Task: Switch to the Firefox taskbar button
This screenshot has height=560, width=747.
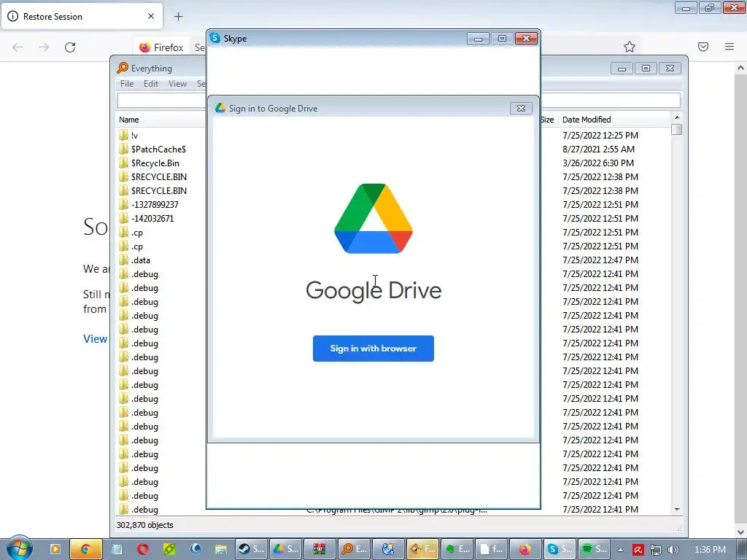Action: pos(525,549)
